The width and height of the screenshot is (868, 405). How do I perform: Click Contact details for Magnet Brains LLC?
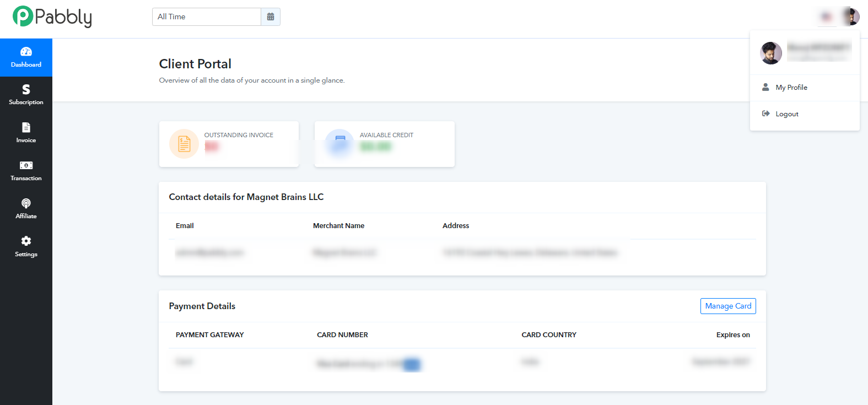click(246, 197)
